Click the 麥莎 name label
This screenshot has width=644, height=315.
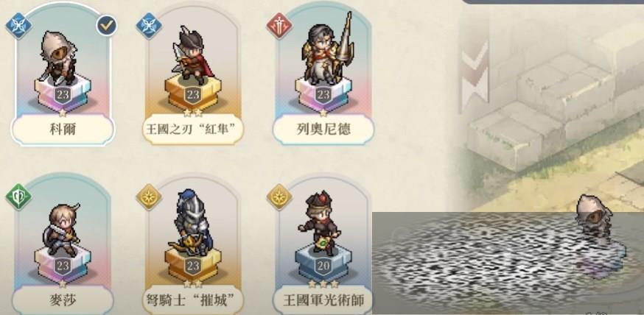(x=63, y=300)
